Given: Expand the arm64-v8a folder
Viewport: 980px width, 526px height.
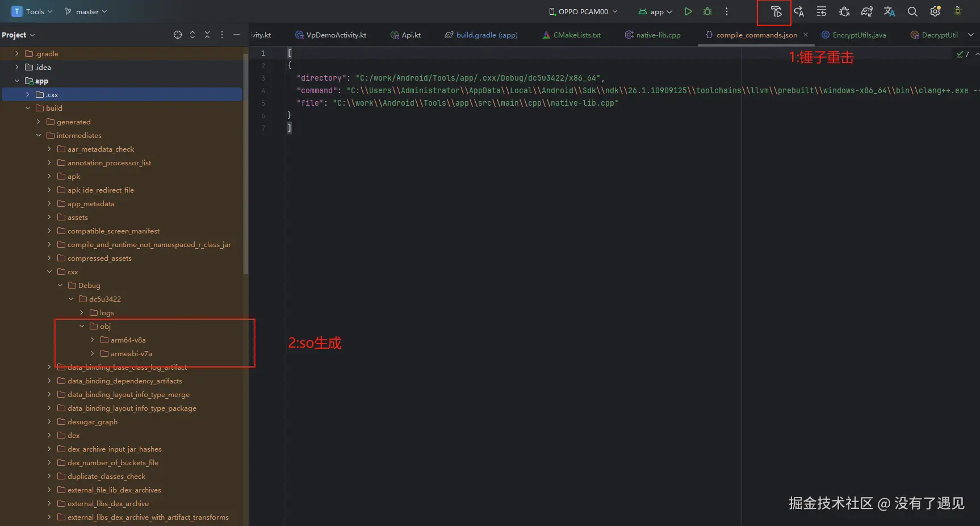Looking at the screenshot, I should 92,340.
